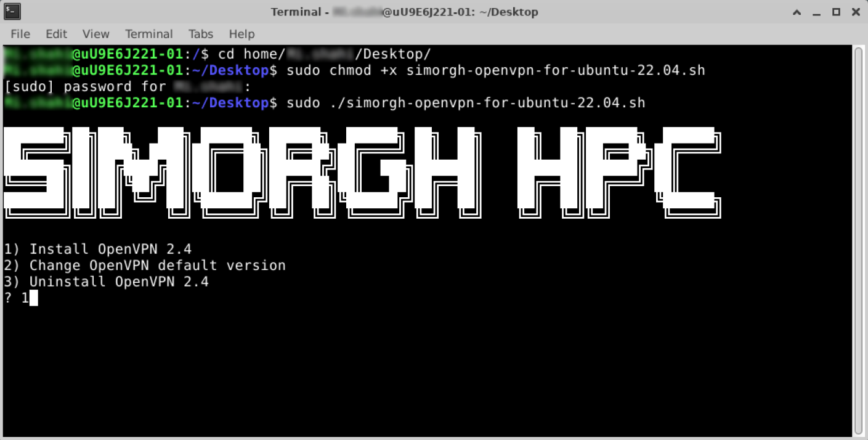
Task: Click the terminal icon in the title bar
Action: (x=12, y=11)
